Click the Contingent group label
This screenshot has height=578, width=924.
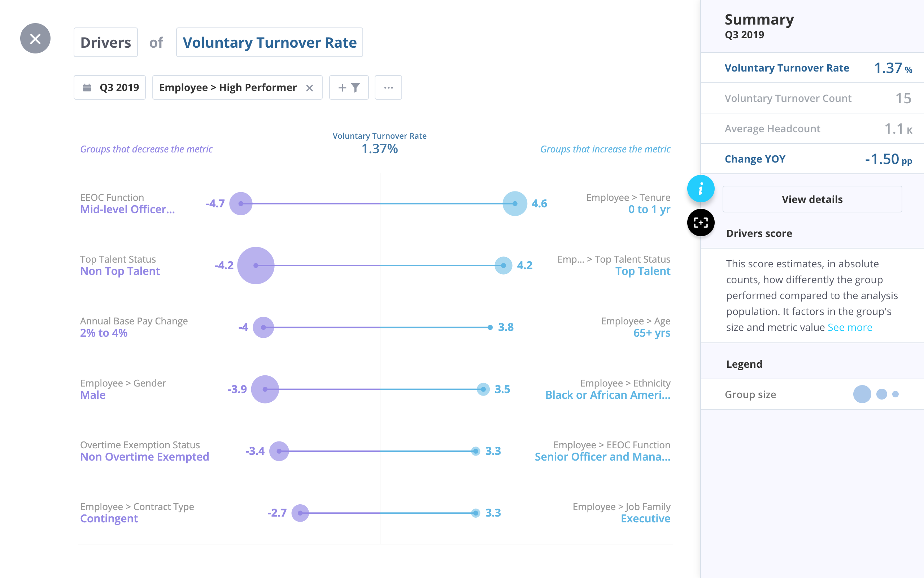click(109, 519)
